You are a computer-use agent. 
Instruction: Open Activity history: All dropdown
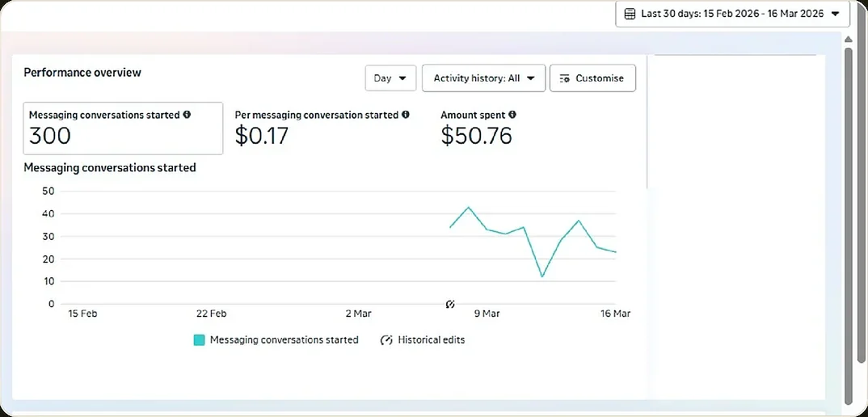[484, 78]
